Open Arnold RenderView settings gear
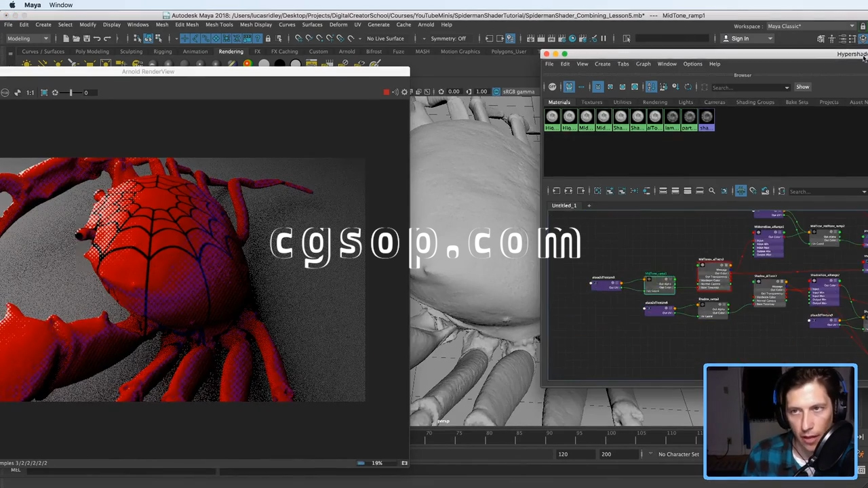 pos(404,92)
